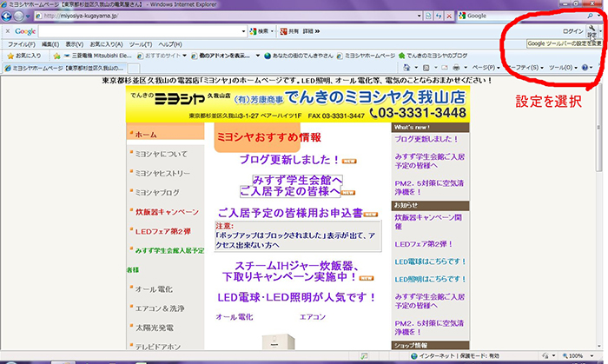Click the ログイン link in Google Toolbar
Viewport: 608px width, 364px height.
tap(572, 30)
